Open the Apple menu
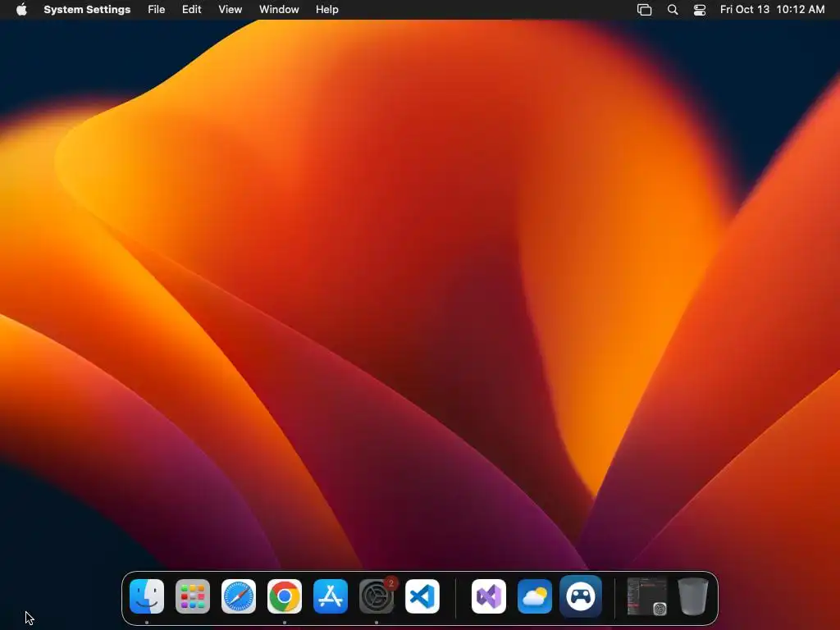840x630 pixels. 21,10
